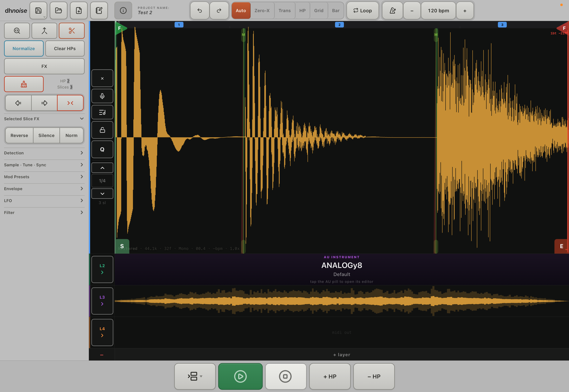This screenshot has width=569, height=392.
Task: Nudge slice marker left
Action: coord(18,103)
